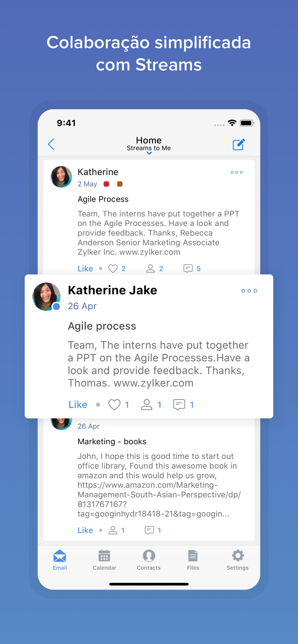Click the red tag swatch on 2 May post
The width and height of the screenshot is (298, 644).
coord(106,184)
